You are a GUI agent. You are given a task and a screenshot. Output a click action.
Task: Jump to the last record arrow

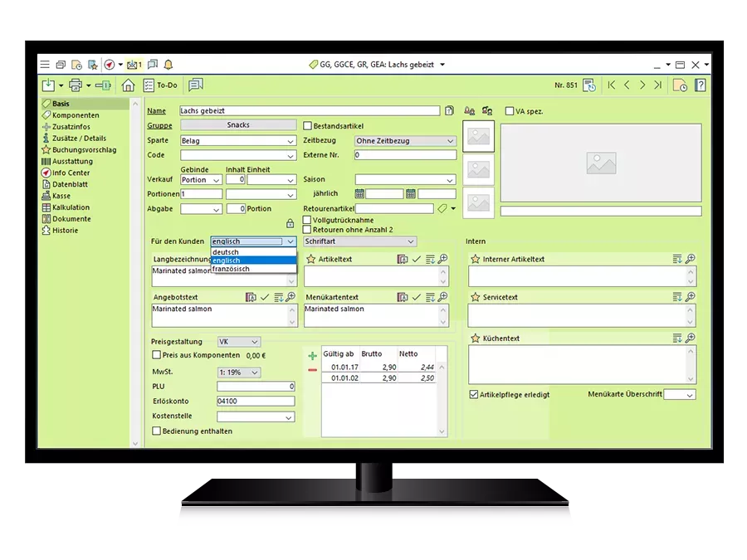click(657, 85)
